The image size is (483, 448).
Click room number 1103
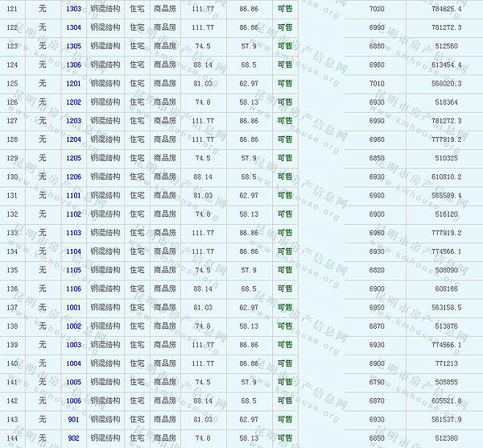tap(73, 233)
